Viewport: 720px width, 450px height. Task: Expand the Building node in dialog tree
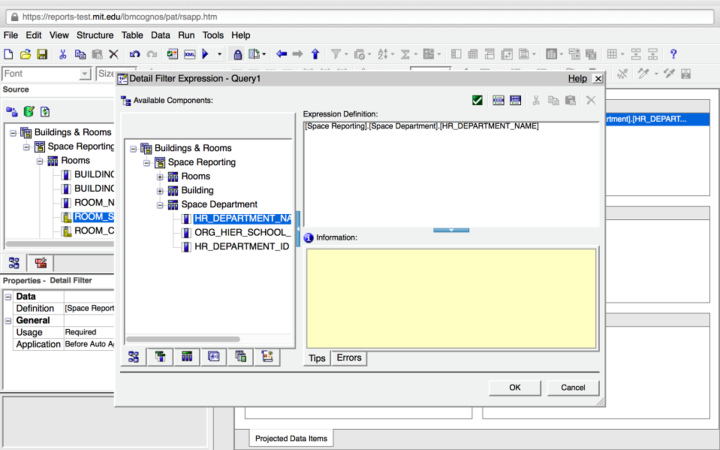160,190
